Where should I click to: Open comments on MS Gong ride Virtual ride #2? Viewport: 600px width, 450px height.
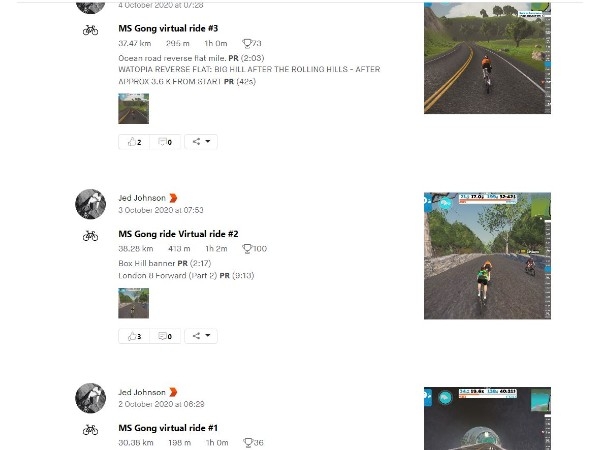click(x=165, y=336)
